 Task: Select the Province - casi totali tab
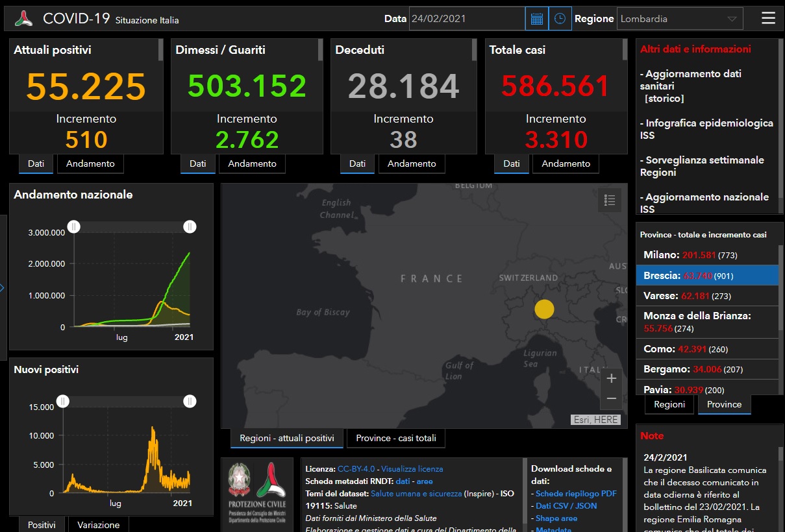click(x=395, y=439)
